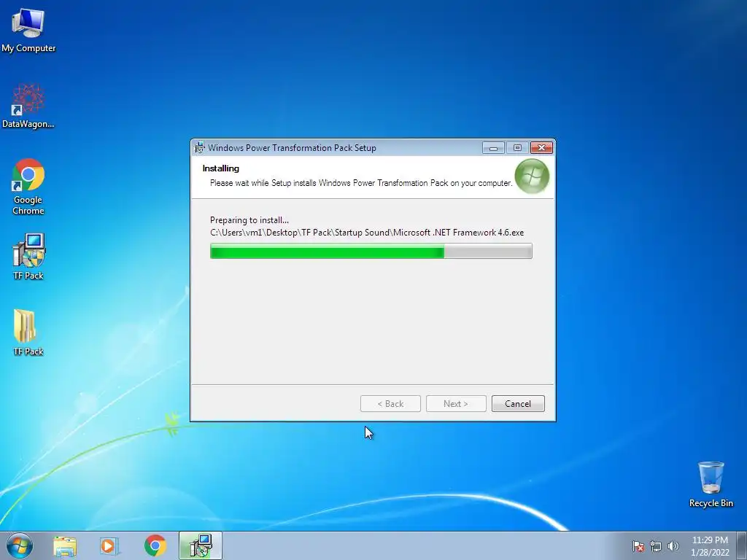
Task: Minimize the Setup window
Action: [493, 148]
